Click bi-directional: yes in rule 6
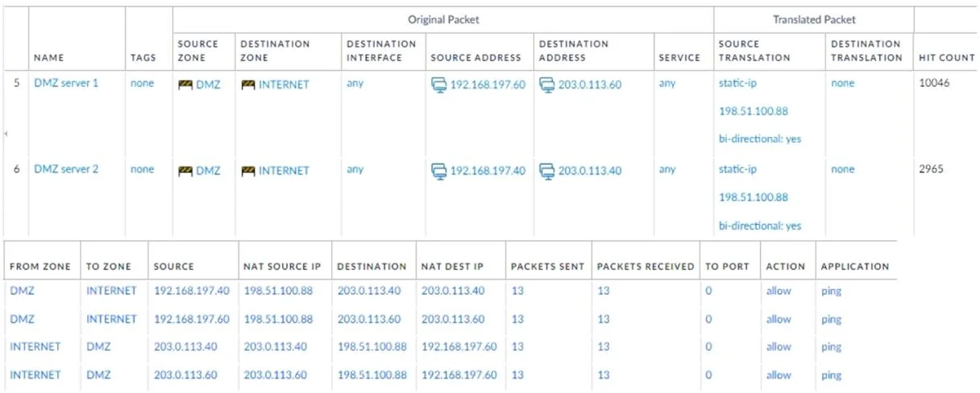This screenshot has width=980, height=393. (760, 225)
